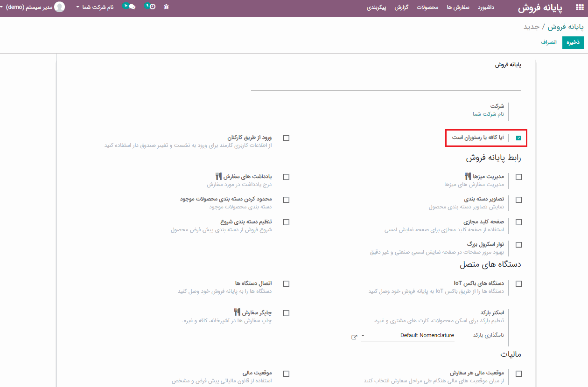588x387 pixels.
Task: Enable the 'چاپگر سفارش' checkbox
Action: pos(286,313)
